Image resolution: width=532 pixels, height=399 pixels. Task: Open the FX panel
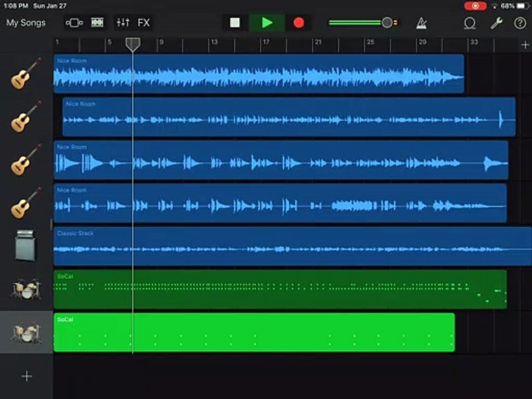144,23
